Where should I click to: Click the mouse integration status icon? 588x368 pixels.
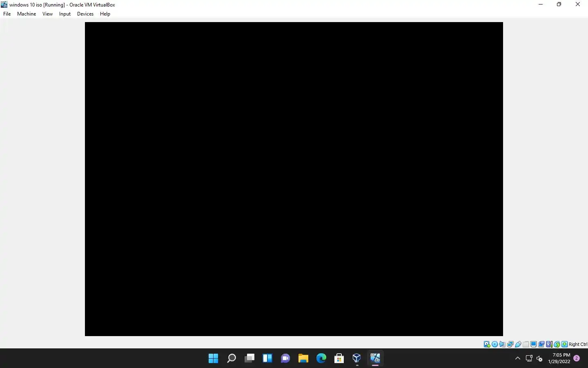tap(557, 344)
